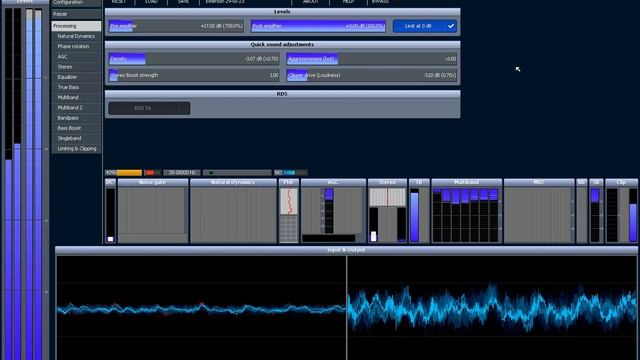640x360 pixels.
Task: Select the Processing section
Action: pos(76,26)
